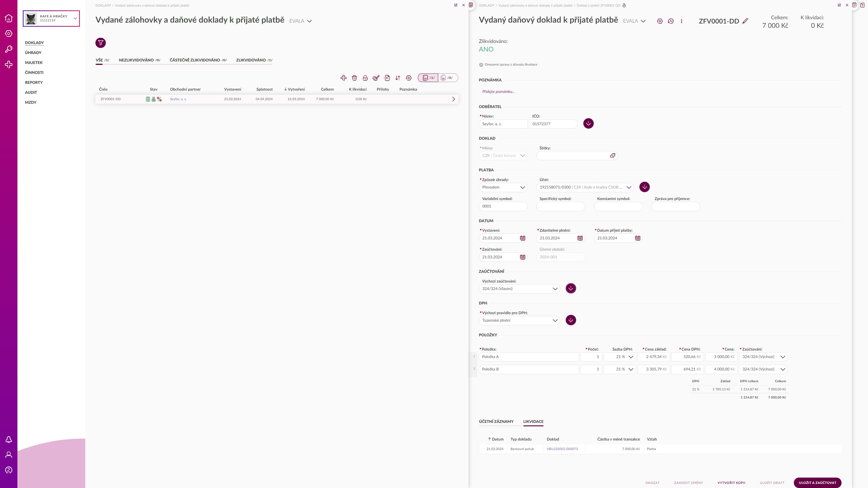Click the ULOŽIT DRAFT button
This screenshot has height=488, width=868.
click(x=772, y=483)
